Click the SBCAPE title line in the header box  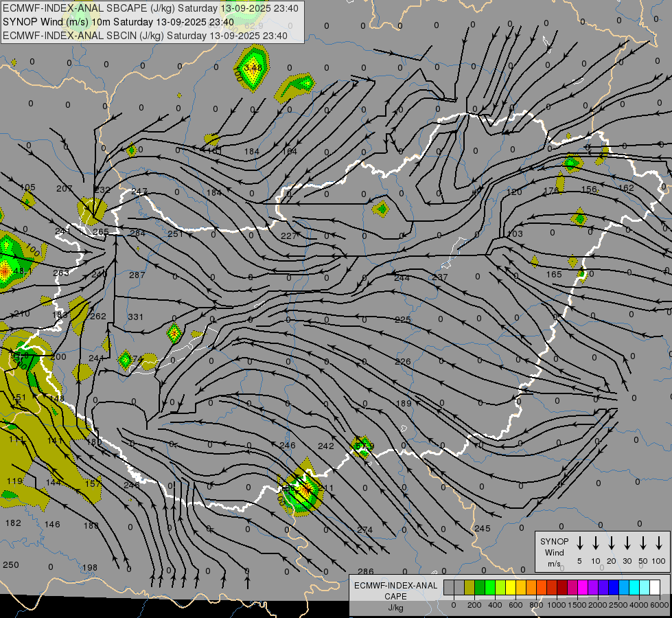point(150,8)
